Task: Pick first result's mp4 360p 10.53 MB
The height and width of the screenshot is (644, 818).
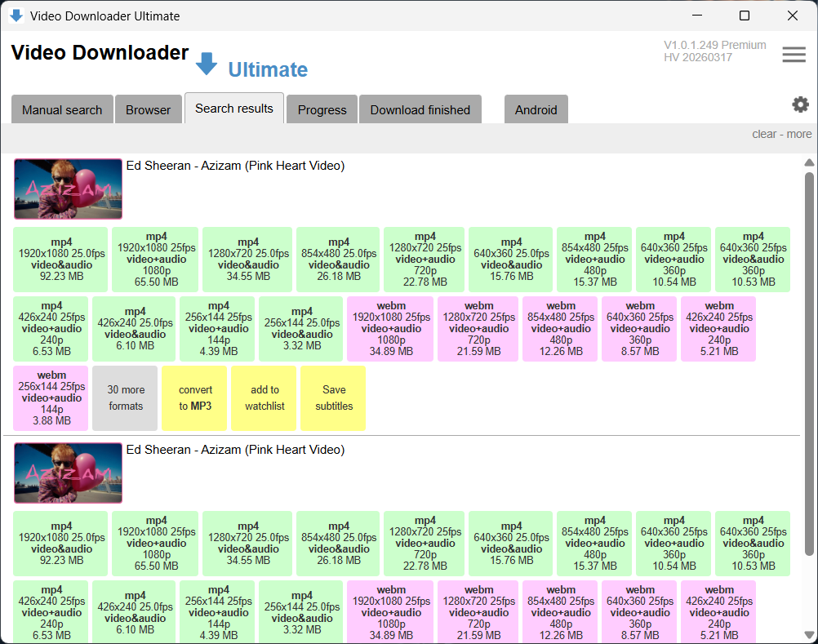Action: (x=753, y=260)
